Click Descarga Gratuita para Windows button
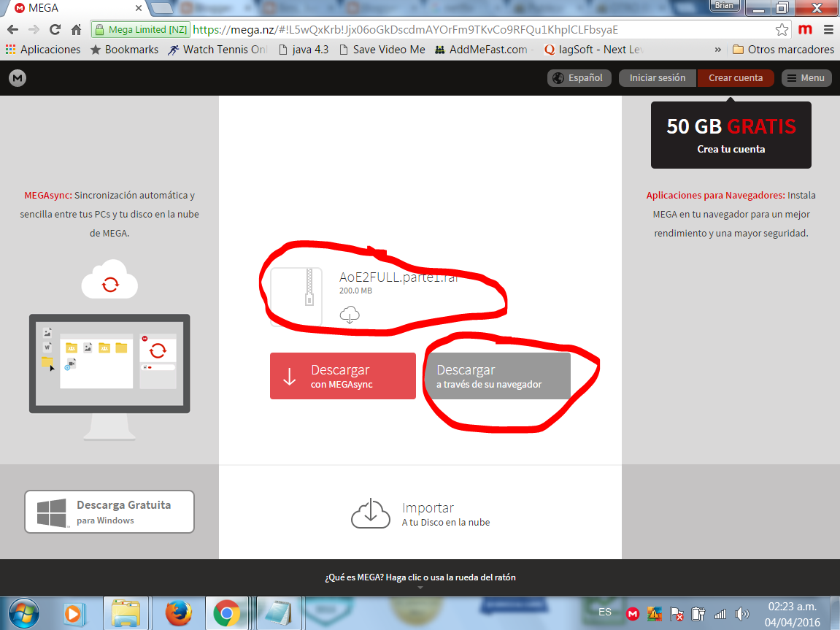The height and width of the screenshot is (630, 840). coord(109,512)
